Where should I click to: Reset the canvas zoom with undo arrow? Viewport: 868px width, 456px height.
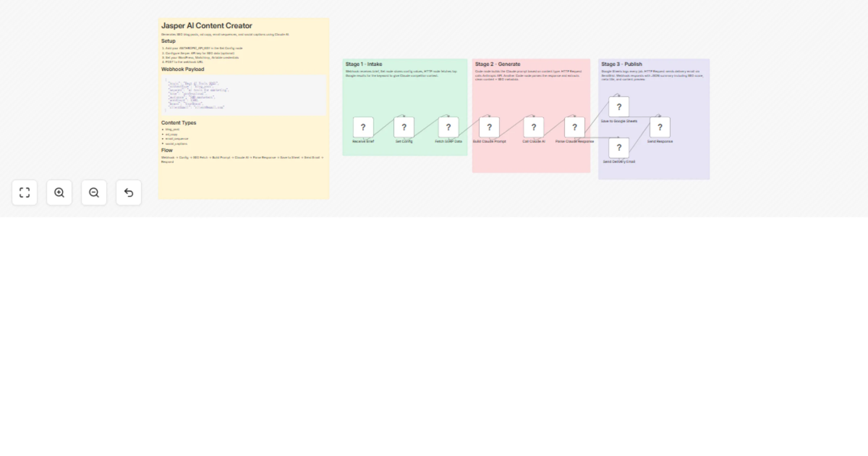[x=129, y=193]
